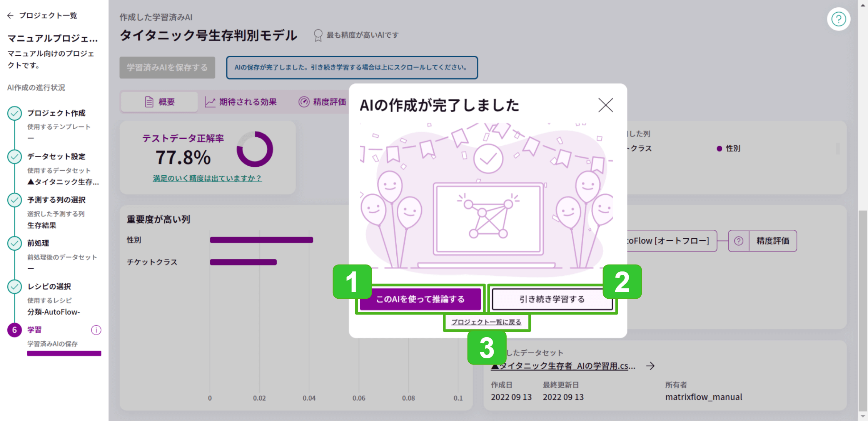Open the help question mark icon
Viewport: 868px width, 421px height.
coord(838,19)
